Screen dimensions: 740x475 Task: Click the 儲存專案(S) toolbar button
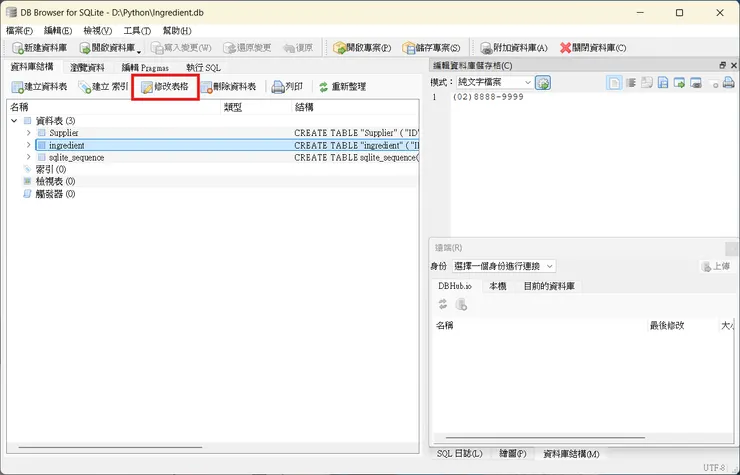click(431, 48)
